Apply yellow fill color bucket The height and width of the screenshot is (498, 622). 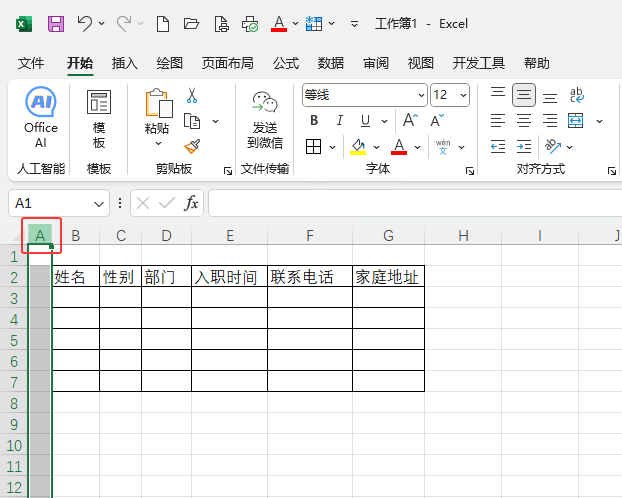coord(358,147)
